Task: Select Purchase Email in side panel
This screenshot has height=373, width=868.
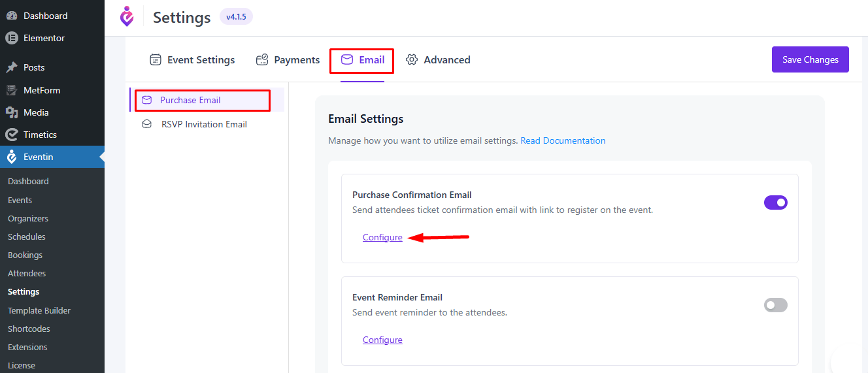Action: [x=190, y=100]
